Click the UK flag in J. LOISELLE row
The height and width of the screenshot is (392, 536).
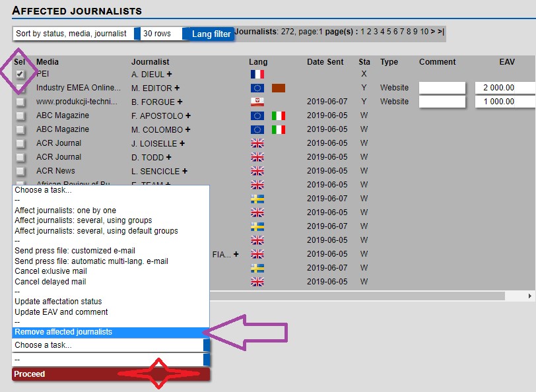coord(257,143)
